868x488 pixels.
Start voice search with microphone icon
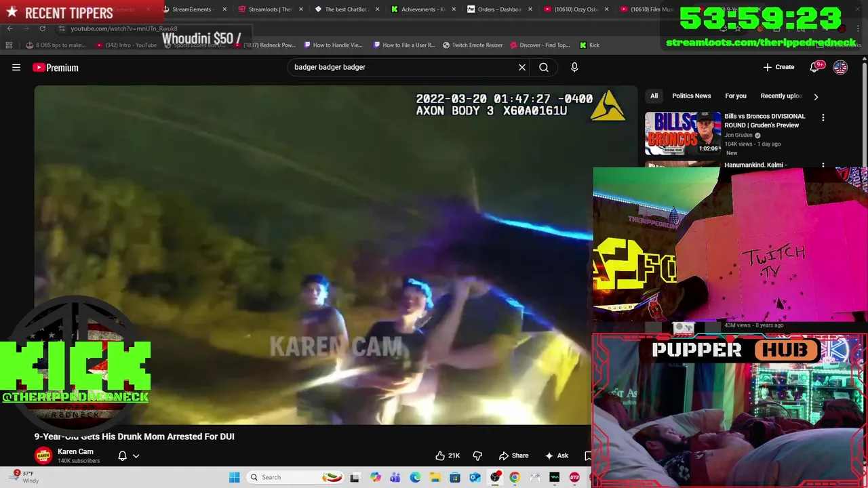coord(574,67)
